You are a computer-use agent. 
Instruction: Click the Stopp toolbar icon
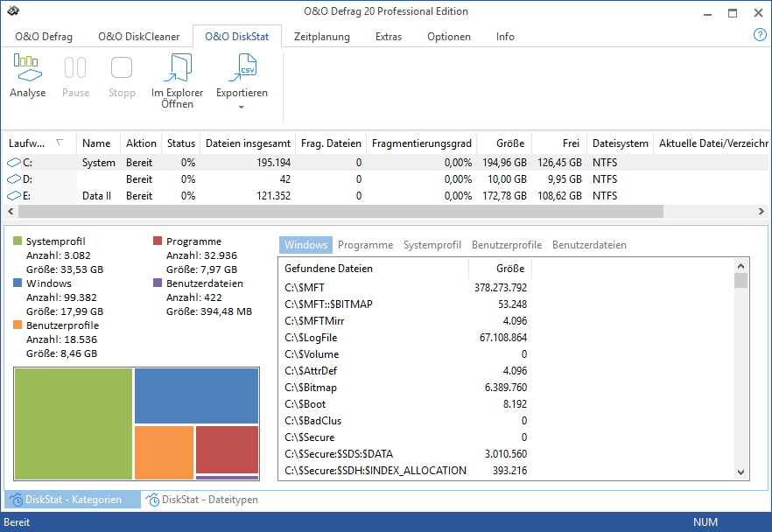pos(122,68)
